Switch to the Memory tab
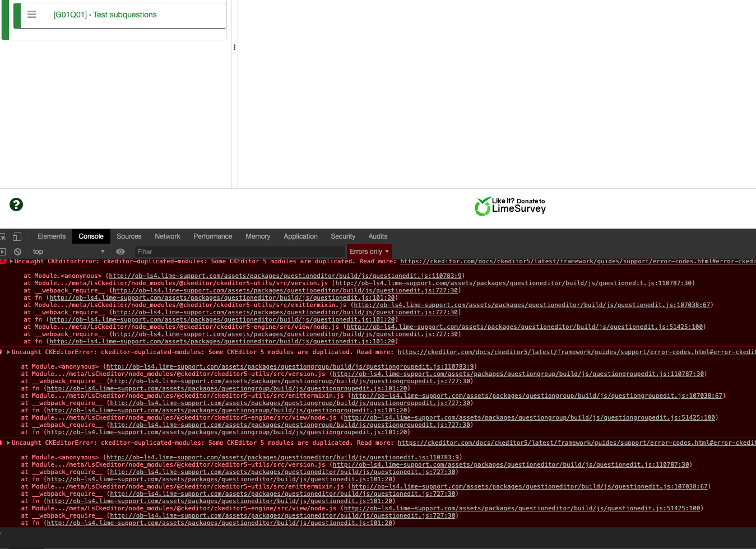 (x=258, y=236)
